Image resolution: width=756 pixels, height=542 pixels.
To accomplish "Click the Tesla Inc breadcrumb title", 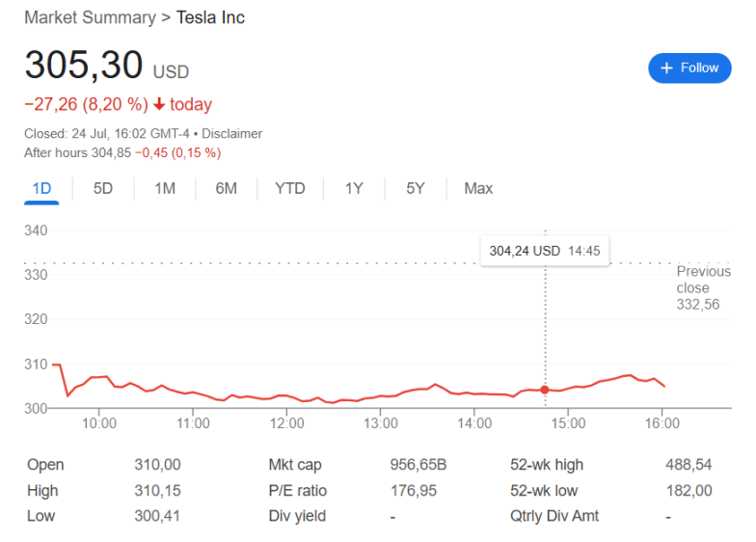I will (210, 17).
